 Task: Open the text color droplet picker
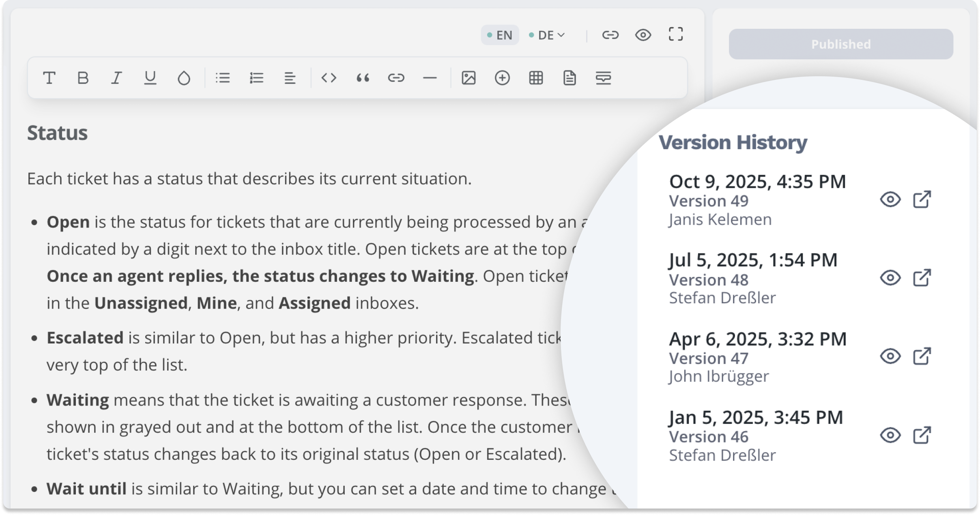184,77
